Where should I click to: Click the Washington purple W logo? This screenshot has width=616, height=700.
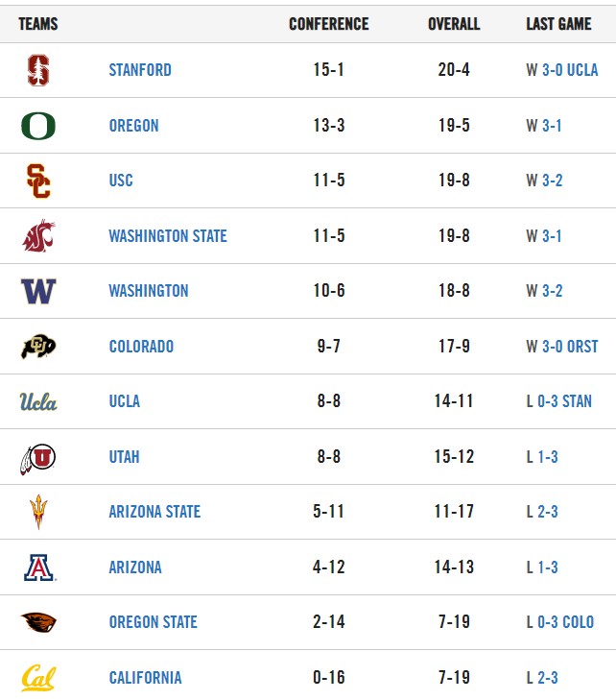pos(38,291)
